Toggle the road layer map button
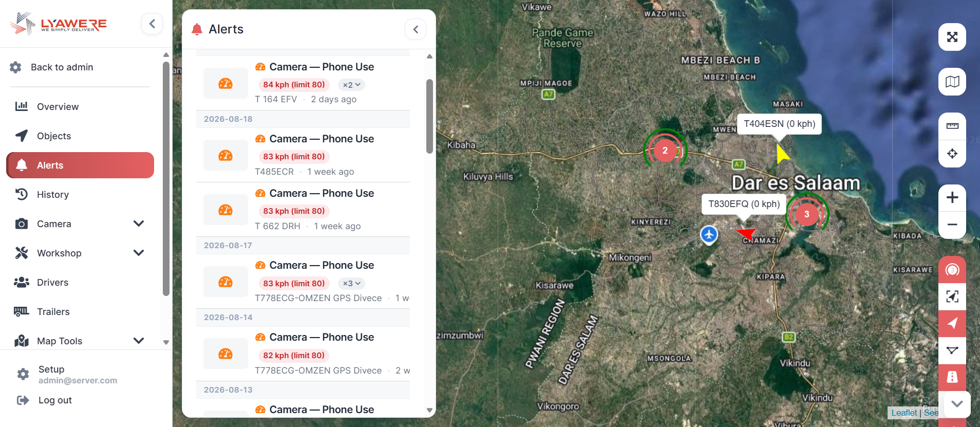This screenshot has width=980, height=427. tap(952, 377)
